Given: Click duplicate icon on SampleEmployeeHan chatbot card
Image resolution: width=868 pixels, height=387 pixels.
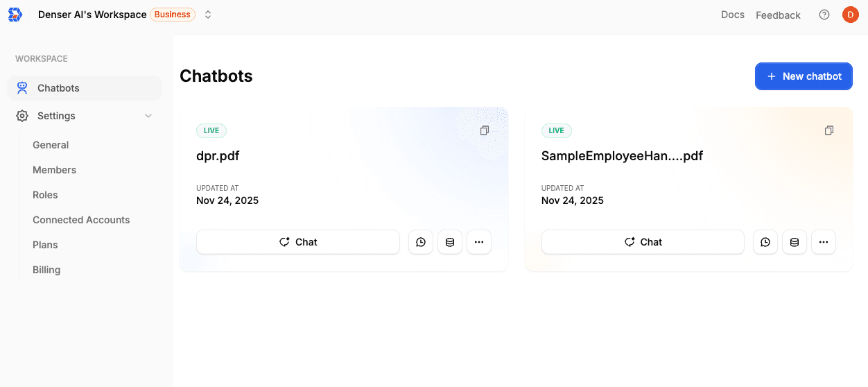Looking at the screenshot, I should [x=828, y=130].
